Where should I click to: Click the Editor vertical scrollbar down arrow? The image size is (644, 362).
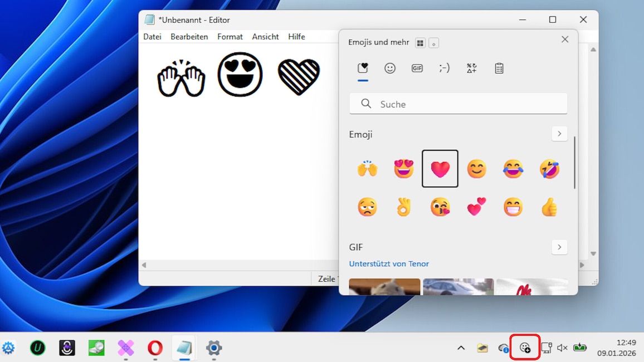pos(593,253)
